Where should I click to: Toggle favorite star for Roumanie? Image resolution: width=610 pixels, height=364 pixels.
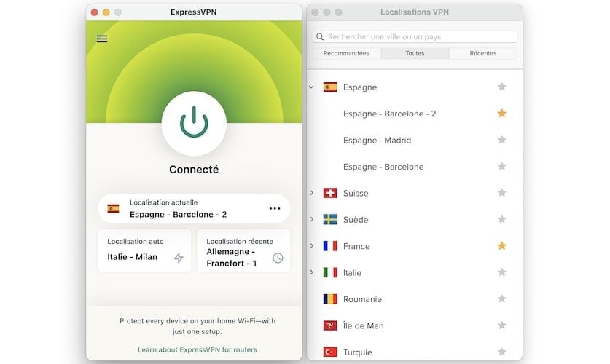pyautogui.click(x=502, y=298)
